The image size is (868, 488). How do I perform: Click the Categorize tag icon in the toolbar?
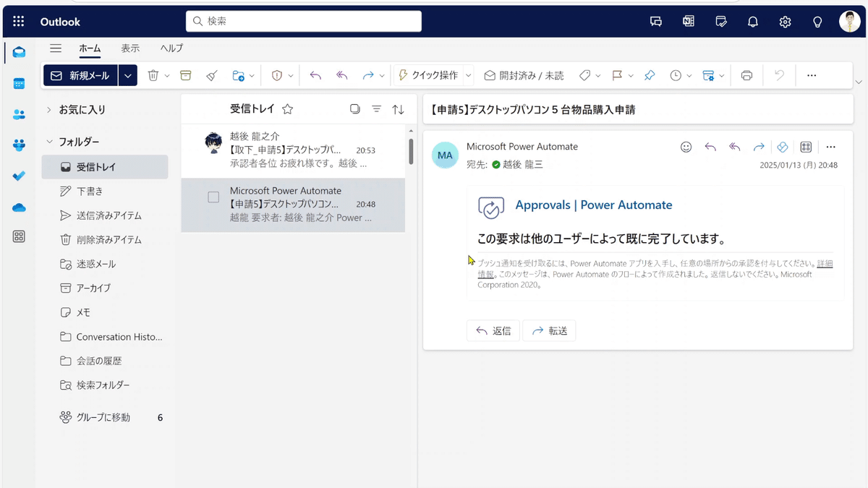point(585,75)
